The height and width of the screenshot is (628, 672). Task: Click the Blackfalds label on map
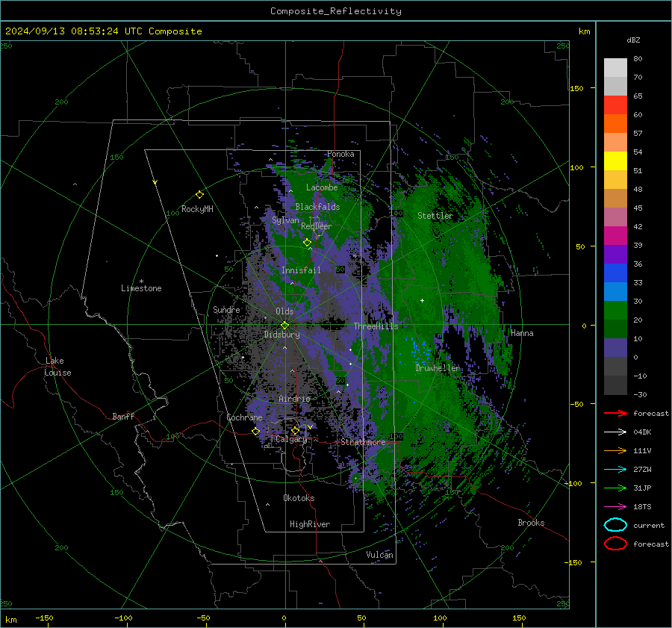(x=317, y=207)
